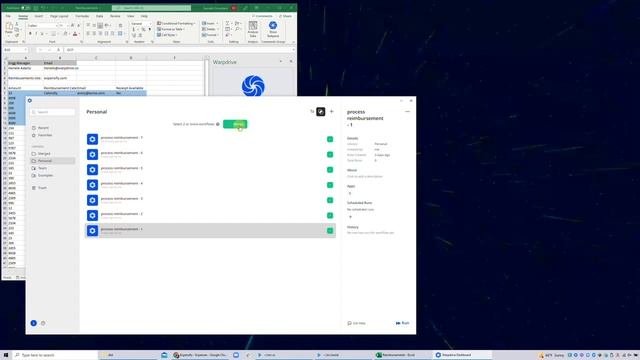The width and height of the screenshot is (640, 360).
Task: Open the Insert tab in Excel
Action: coord(39,16)
